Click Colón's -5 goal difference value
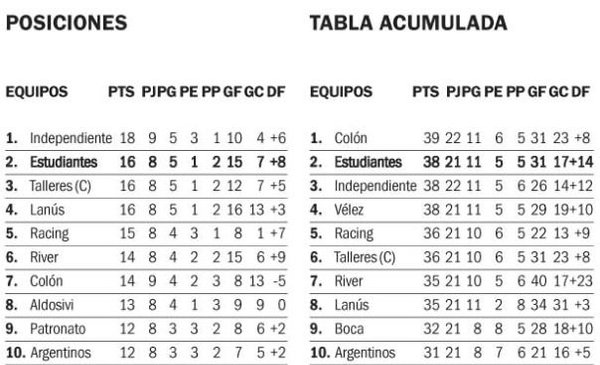The height and width of the screenshot is (365, 600). point(279,281)
